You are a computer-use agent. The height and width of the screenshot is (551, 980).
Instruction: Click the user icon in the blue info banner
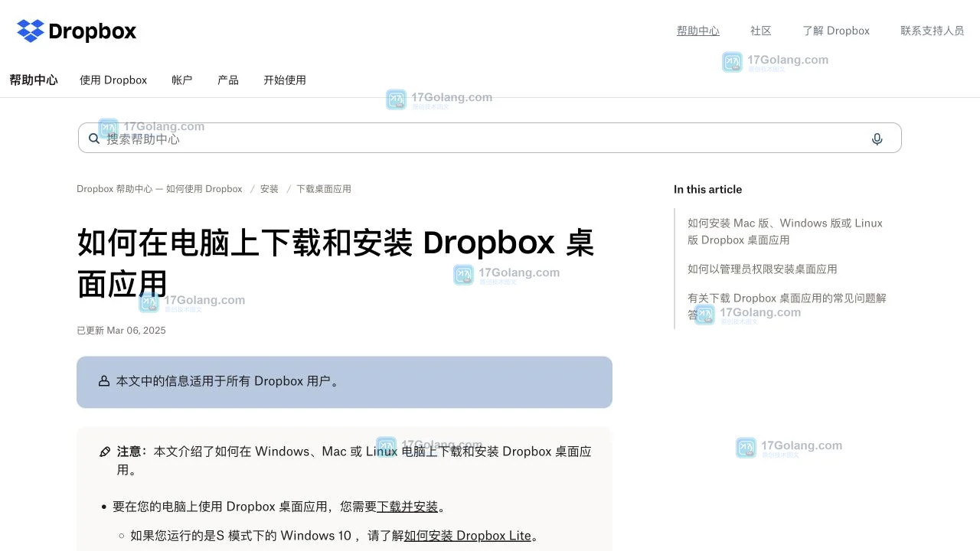click(104, 381)
